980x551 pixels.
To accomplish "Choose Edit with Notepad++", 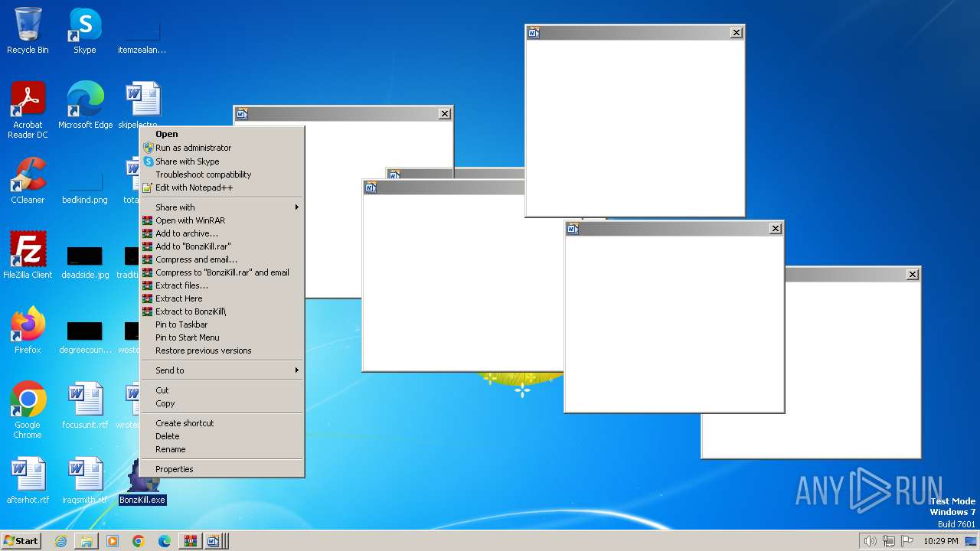I will coord(222,187).
